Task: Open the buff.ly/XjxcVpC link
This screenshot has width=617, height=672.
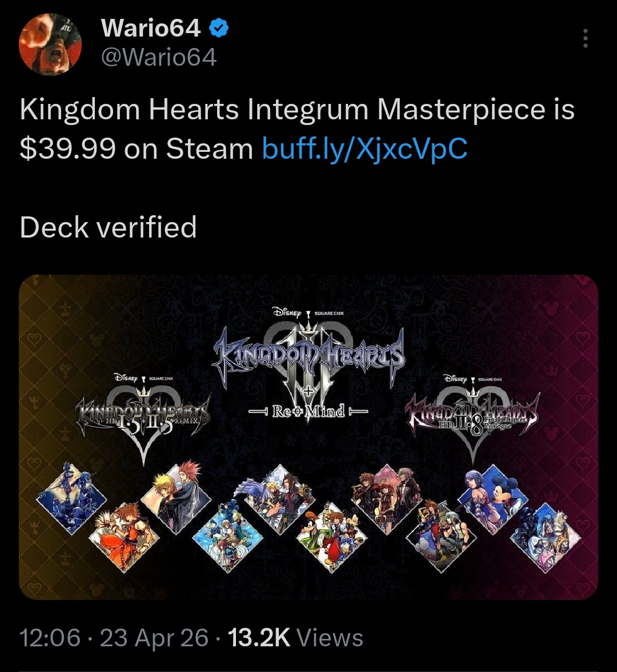Action: pos(364,148)
